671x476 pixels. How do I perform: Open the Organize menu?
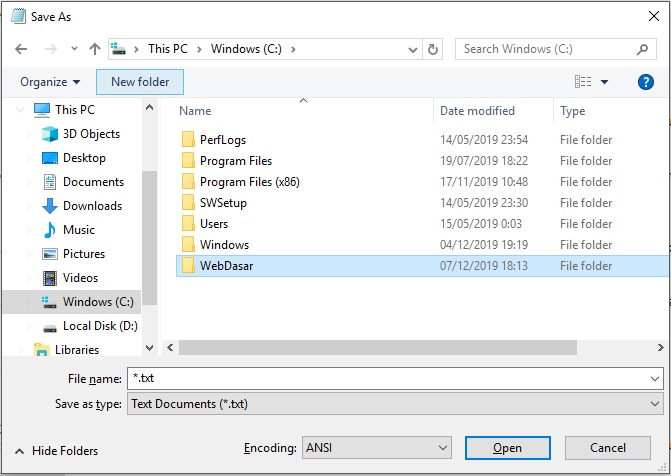[50, 82]
